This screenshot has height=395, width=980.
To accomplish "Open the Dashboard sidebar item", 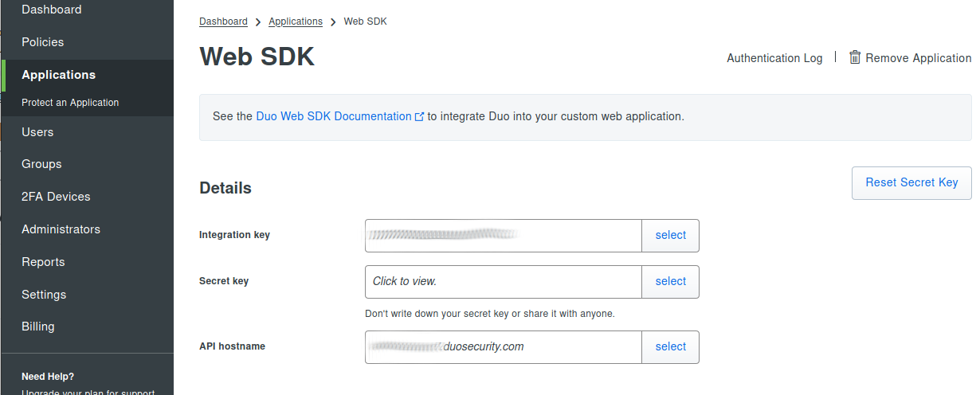I will click(52, 10).
